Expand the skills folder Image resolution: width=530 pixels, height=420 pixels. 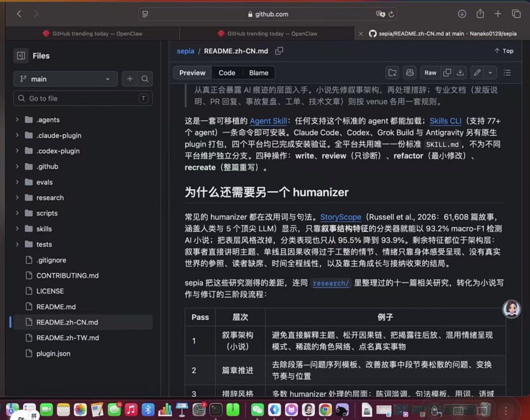click(x=17, y=229)
